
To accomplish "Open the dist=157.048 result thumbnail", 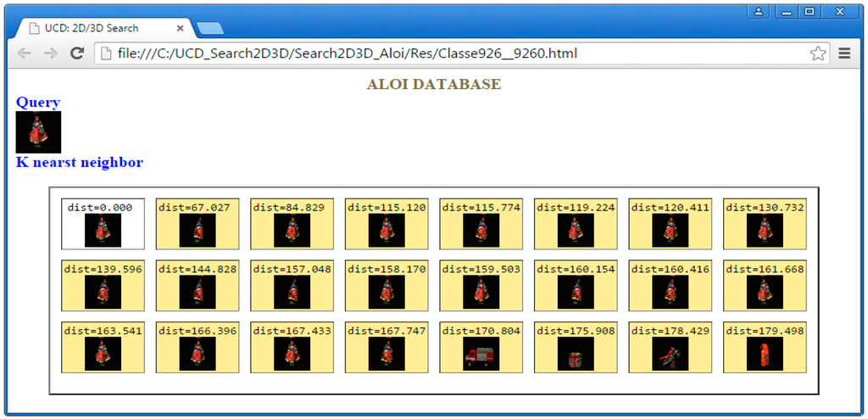I will tap(292, 292).
